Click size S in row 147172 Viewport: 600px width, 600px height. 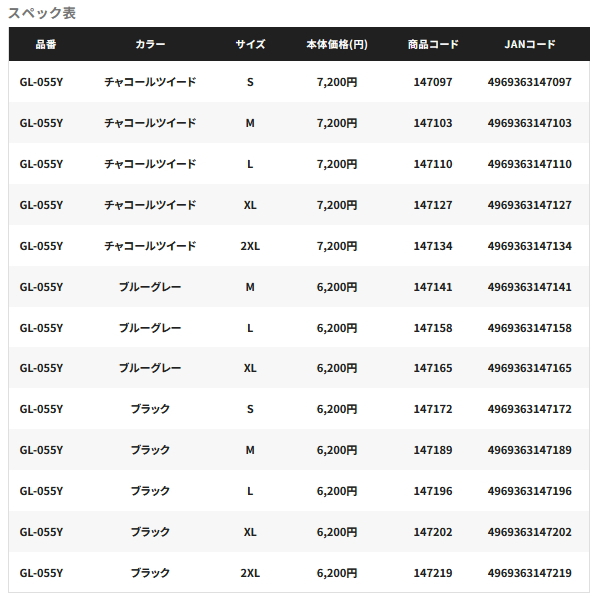tap(250, 409)
